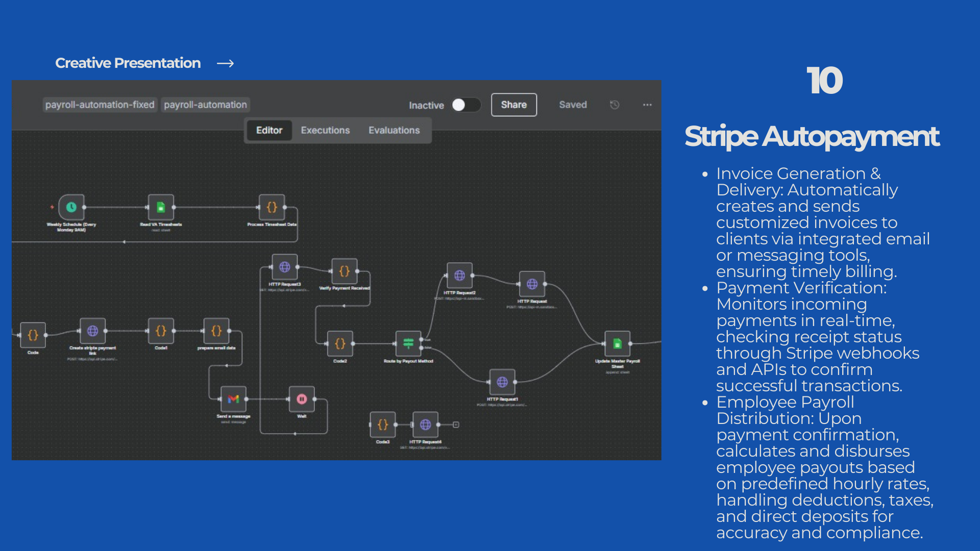Select the Gmail Send a message node

233,399
